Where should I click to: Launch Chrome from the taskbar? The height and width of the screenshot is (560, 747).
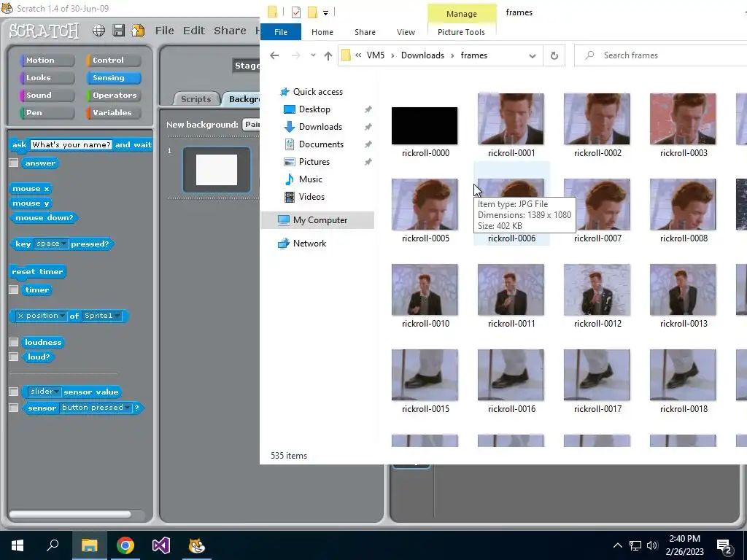coord(125,545)
